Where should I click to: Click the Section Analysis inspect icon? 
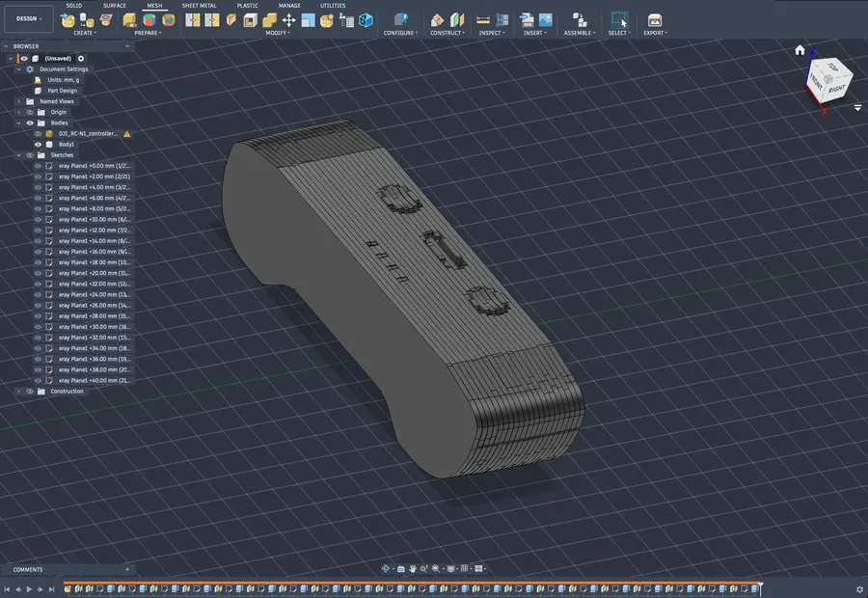[x=502, y=20]
